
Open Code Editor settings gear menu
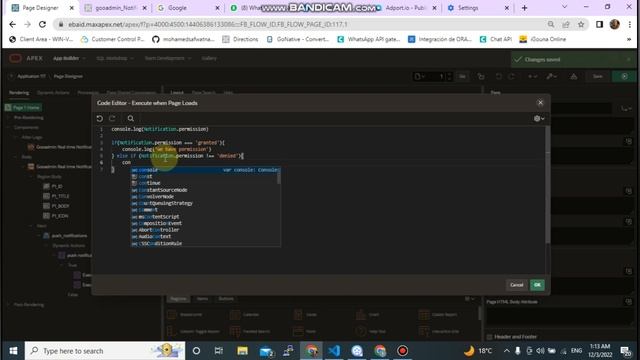(539, 118)
